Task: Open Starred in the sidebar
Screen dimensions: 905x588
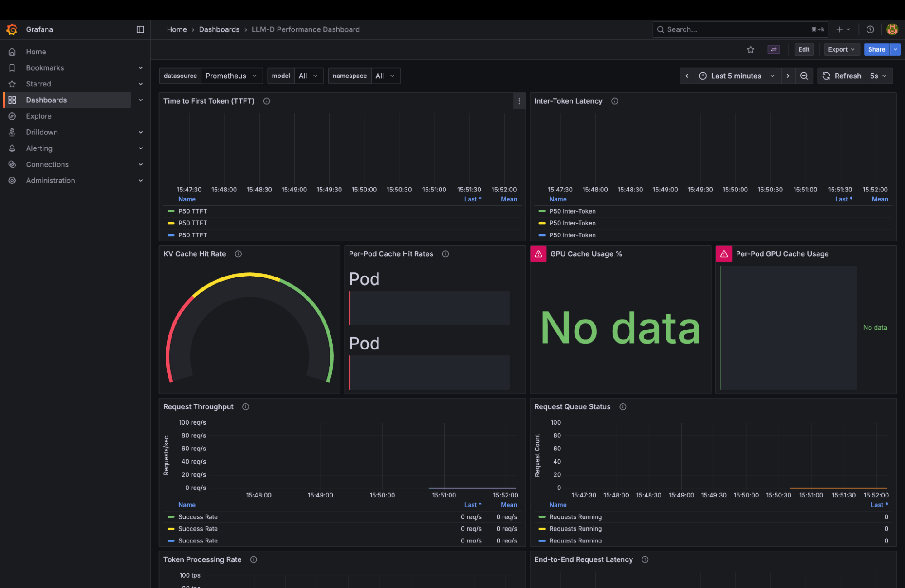Action: click(x=38, y=84)
